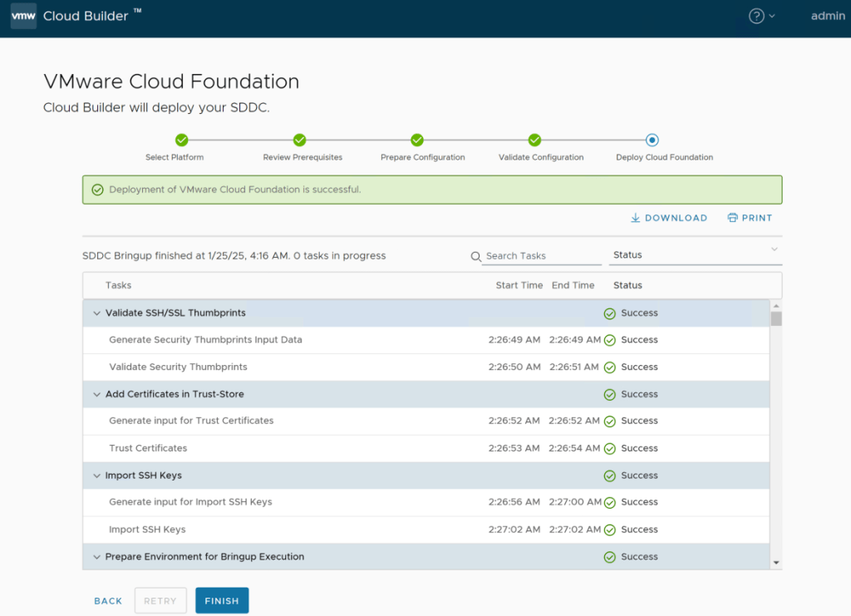The width and height of the screenshot is (851, 616).
Task: Open the Status filter dropdown
Action: click(x=695, y=255)
